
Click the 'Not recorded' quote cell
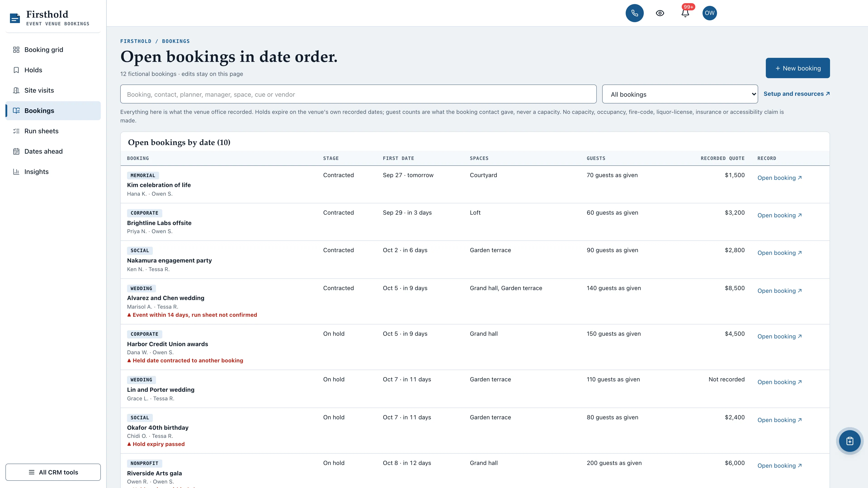pos(726,380)
